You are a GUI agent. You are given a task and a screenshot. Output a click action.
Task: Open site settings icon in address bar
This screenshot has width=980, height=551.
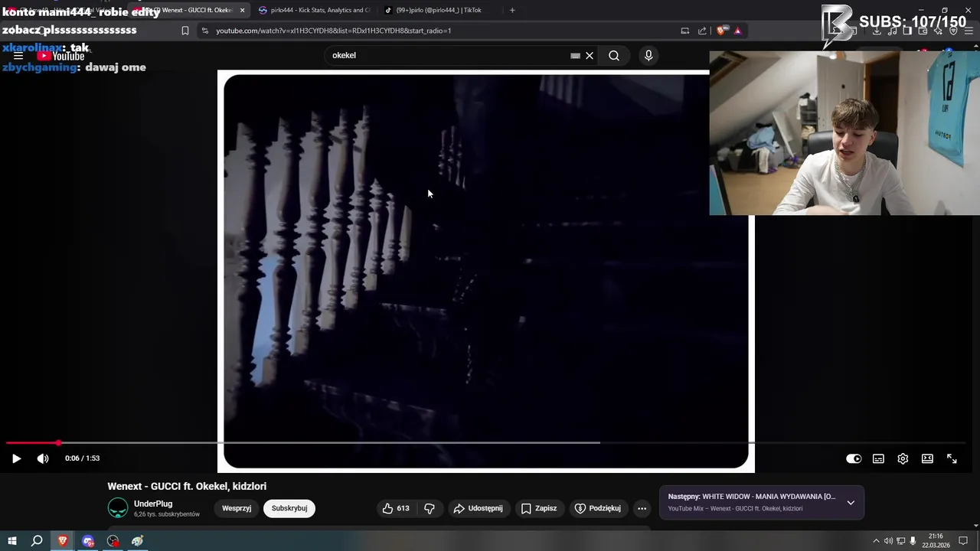point(204,31)
